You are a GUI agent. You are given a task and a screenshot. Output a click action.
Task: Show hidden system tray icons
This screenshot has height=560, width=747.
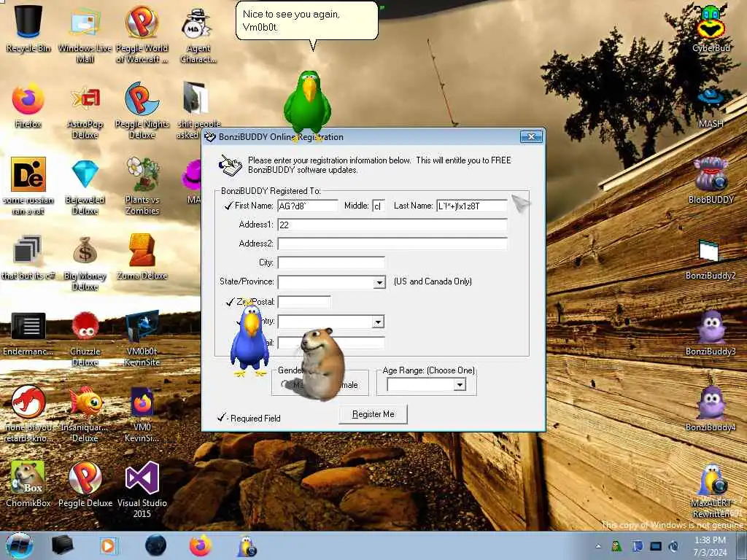click(598, 546)
